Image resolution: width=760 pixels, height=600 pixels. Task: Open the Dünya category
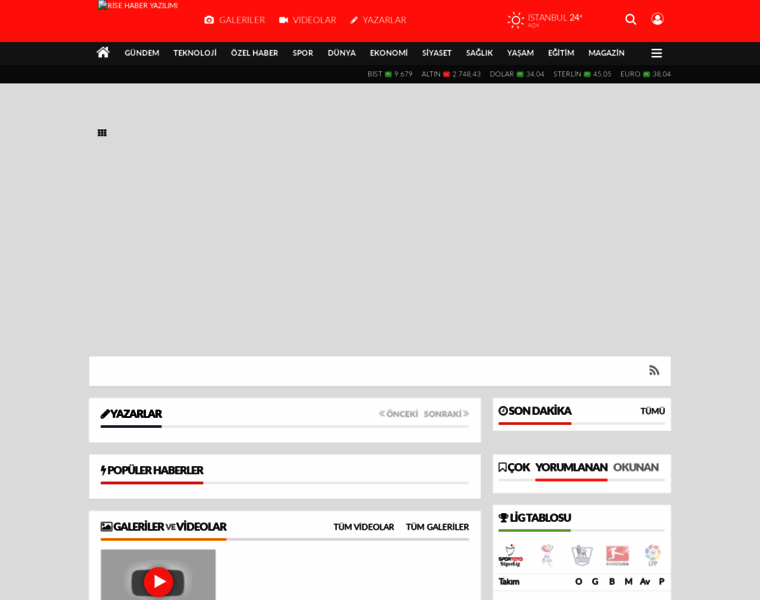click(341, 53)
